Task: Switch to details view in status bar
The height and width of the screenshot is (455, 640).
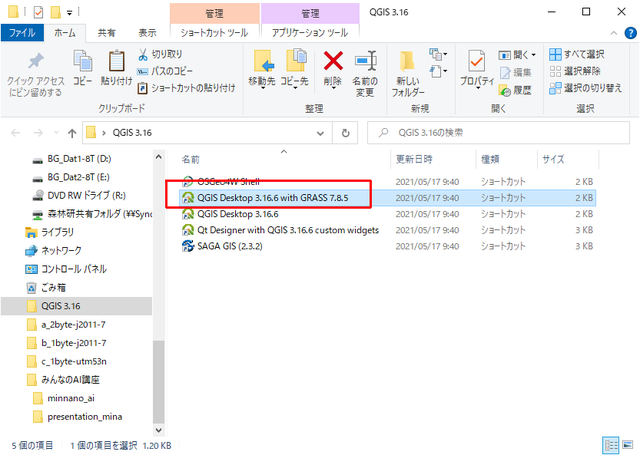Action: point(611,445)
